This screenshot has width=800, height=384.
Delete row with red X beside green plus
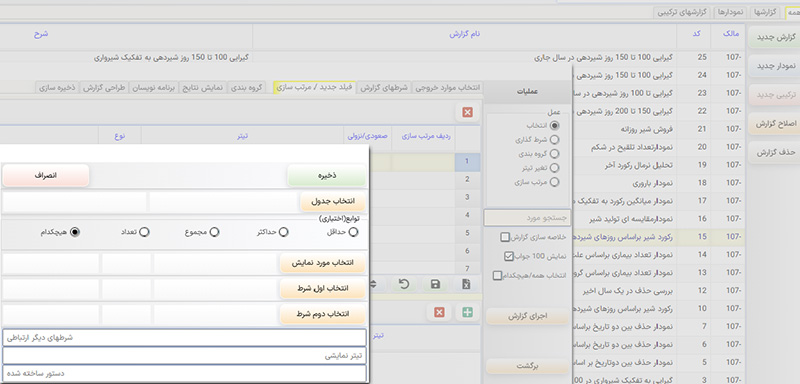[439, 312]
